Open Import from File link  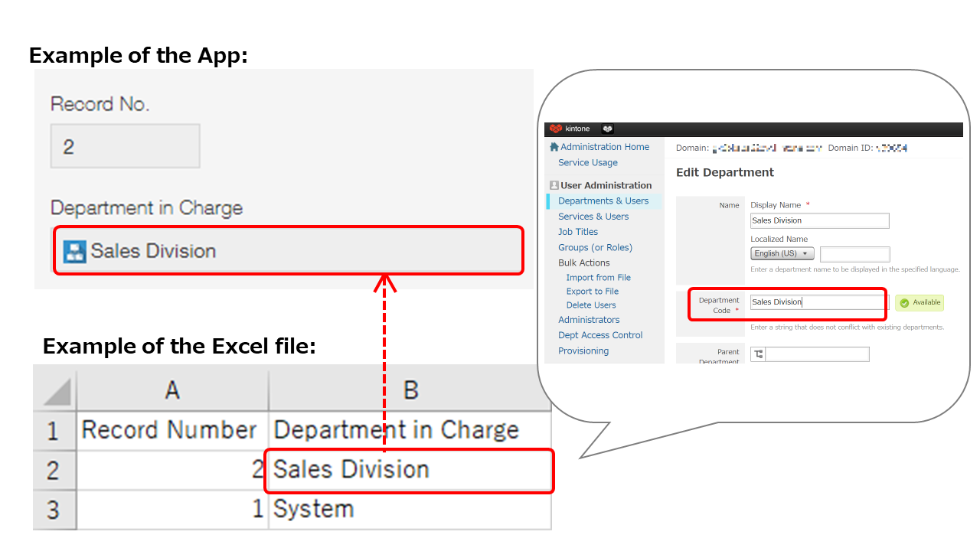599,278
